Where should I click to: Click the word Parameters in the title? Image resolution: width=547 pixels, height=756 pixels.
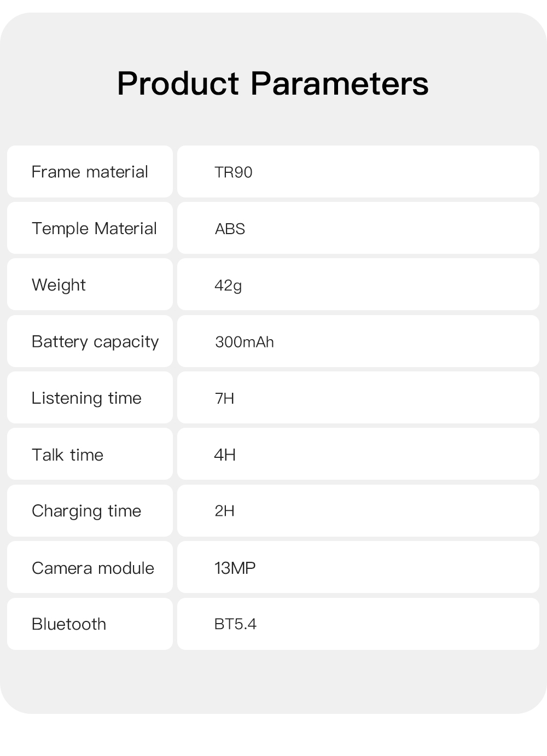[x=339, y=84]
